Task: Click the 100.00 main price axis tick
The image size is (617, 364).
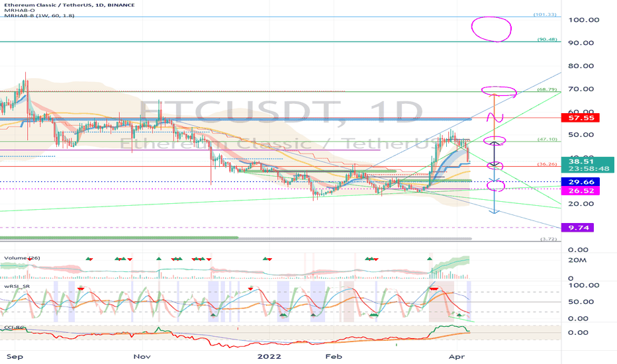Action: click(583, 20)
